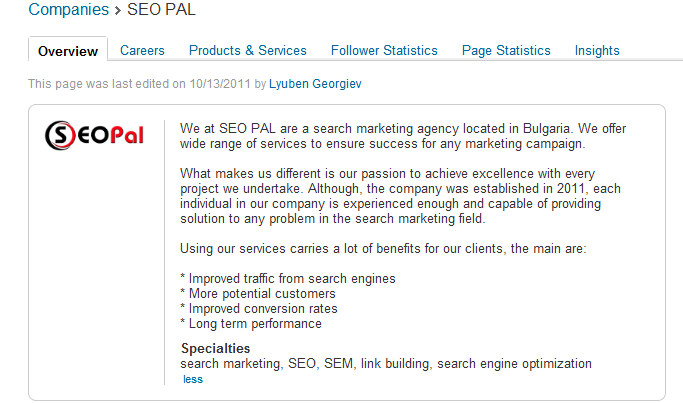Select the 'We at SEO PAL' paragraph
The width and height of the screenshot is (683, 403).
[x=403, y=136]
